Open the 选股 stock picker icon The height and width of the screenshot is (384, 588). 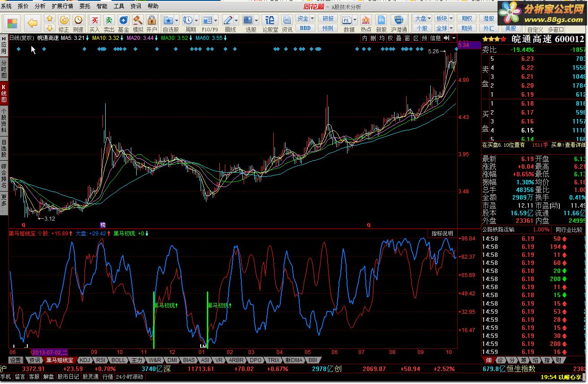(248, 20)
